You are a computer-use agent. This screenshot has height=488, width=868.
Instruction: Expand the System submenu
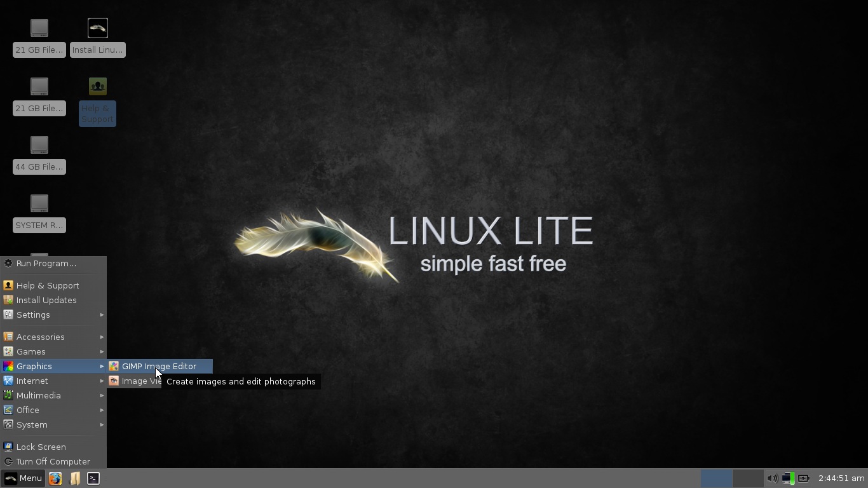[x=53, y=424]
